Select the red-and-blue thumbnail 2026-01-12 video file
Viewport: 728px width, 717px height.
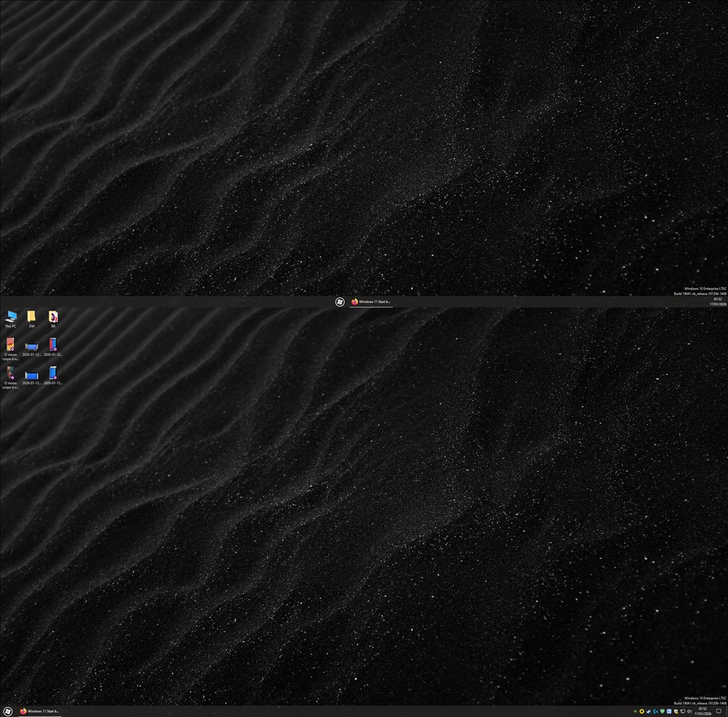click(53, 346)
